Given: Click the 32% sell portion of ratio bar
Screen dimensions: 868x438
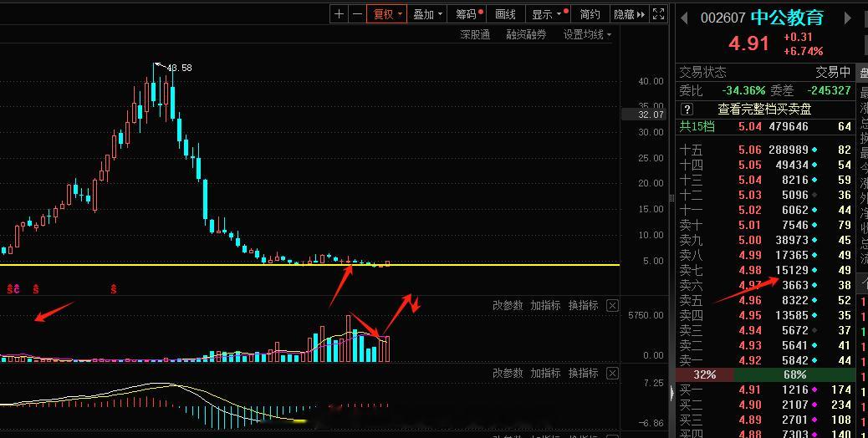Looking at the screenshot, I should tap(704, 375).
